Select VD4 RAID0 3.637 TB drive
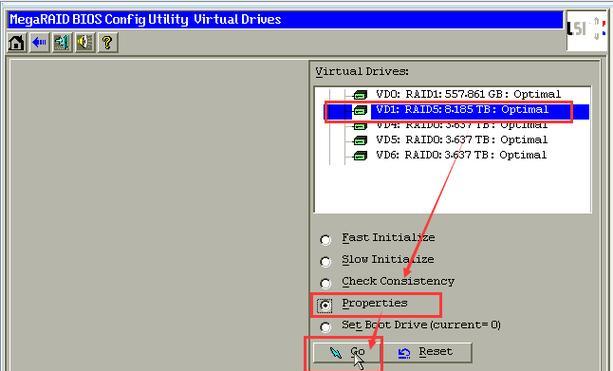Screen dimensions: 613x371 point(461,125)
